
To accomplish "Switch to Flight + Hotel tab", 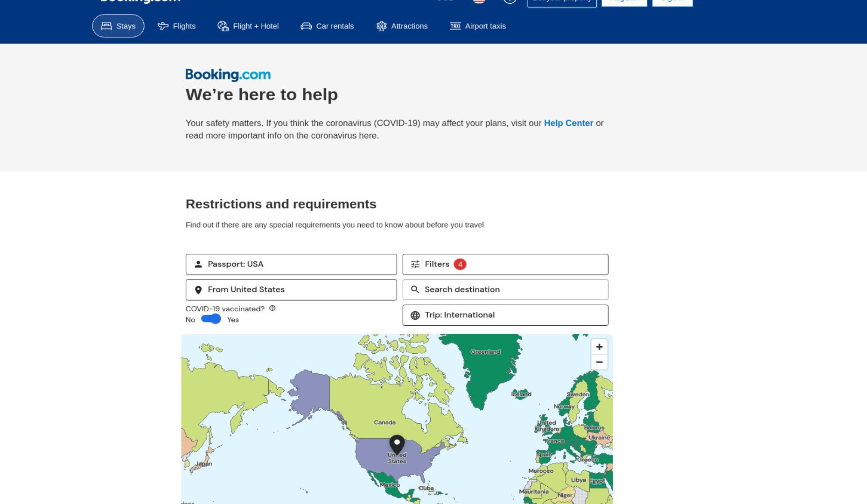I will [x=248, y=26].
